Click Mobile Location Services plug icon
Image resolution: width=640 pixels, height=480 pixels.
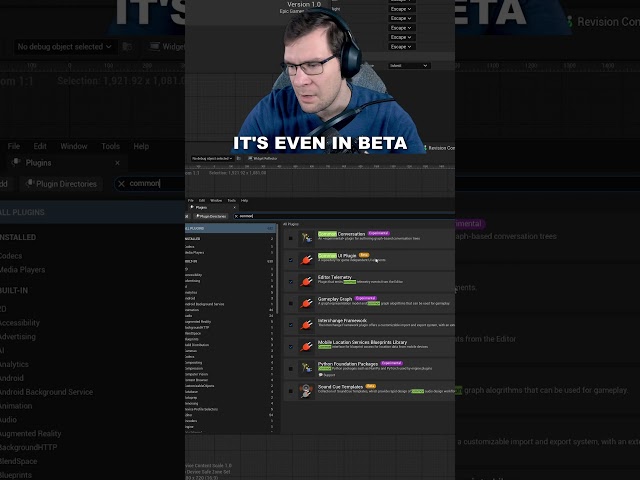click(306, 347)
